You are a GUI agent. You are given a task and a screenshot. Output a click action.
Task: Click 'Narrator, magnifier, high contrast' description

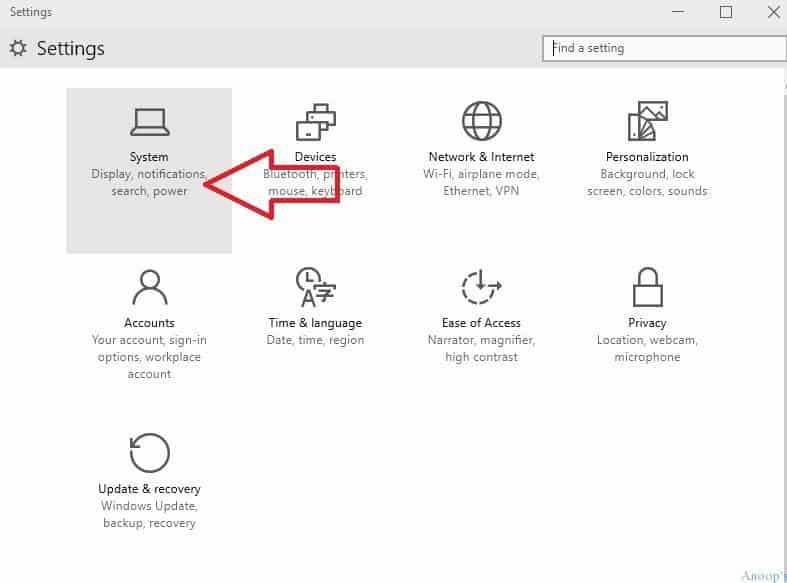coord(481,349)
